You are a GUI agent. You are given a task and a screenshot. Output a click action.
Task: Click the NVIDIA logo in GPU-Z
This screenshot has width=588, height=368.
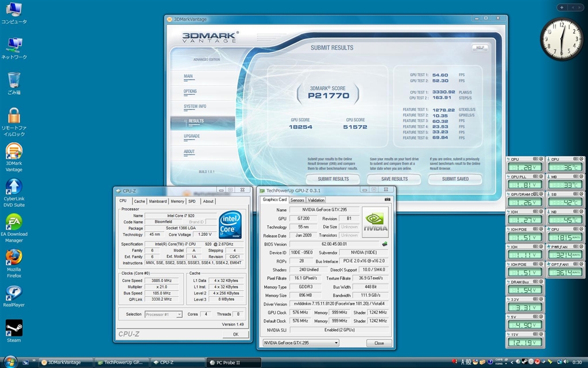375,223
